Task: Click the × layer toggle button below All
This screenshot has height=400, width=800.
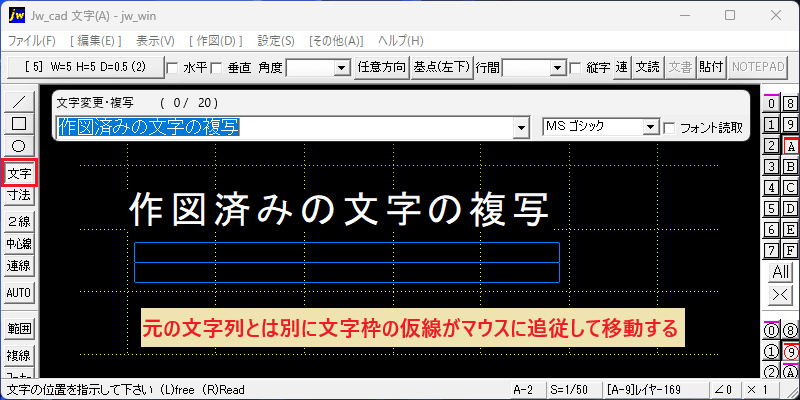Action: (781, 294)
